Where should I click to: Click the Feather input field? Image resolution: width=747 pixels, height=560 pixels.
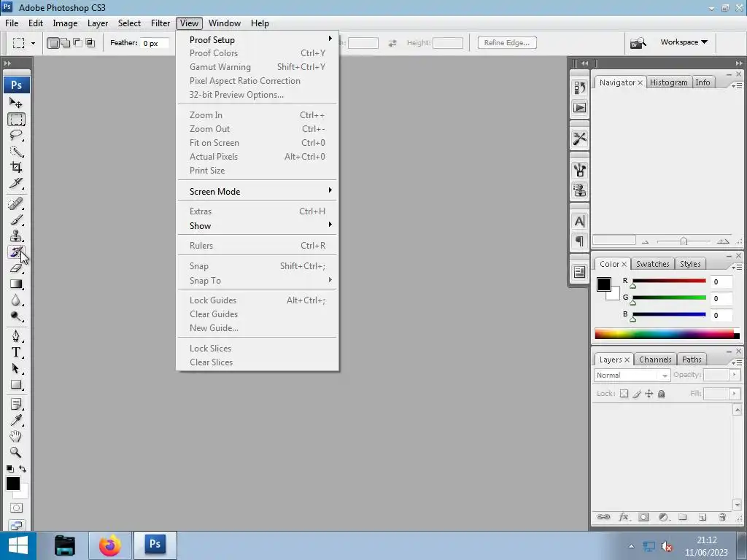click(x=155, y=43)
